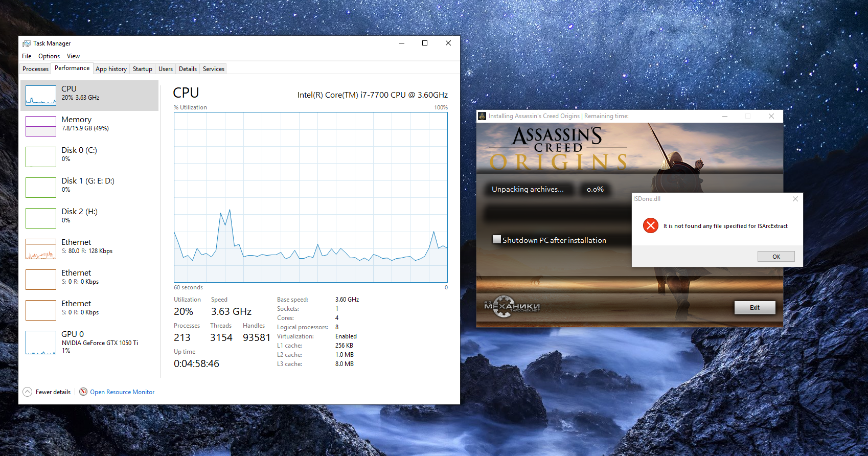868x456 pixels.
Task: Select the Memory performance thumbnail
Action: [41, 126]
